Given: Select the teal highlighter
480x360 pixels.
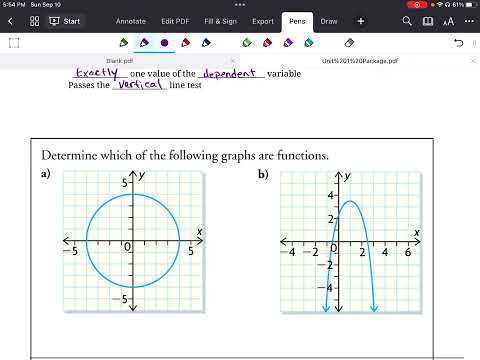Looking at the screenshot, I should [x=309, y=43].
